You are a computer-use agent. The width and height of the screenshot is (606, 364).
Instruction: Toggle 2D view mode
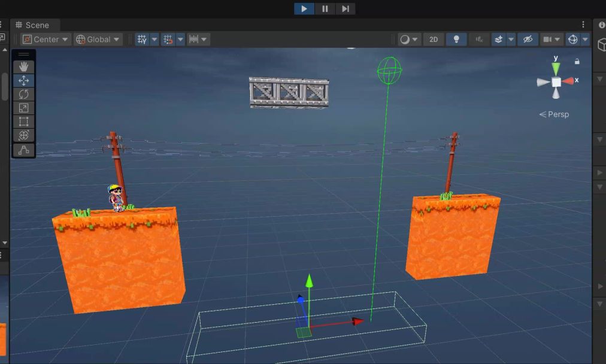pyautogui.click(x=434, y=40)
